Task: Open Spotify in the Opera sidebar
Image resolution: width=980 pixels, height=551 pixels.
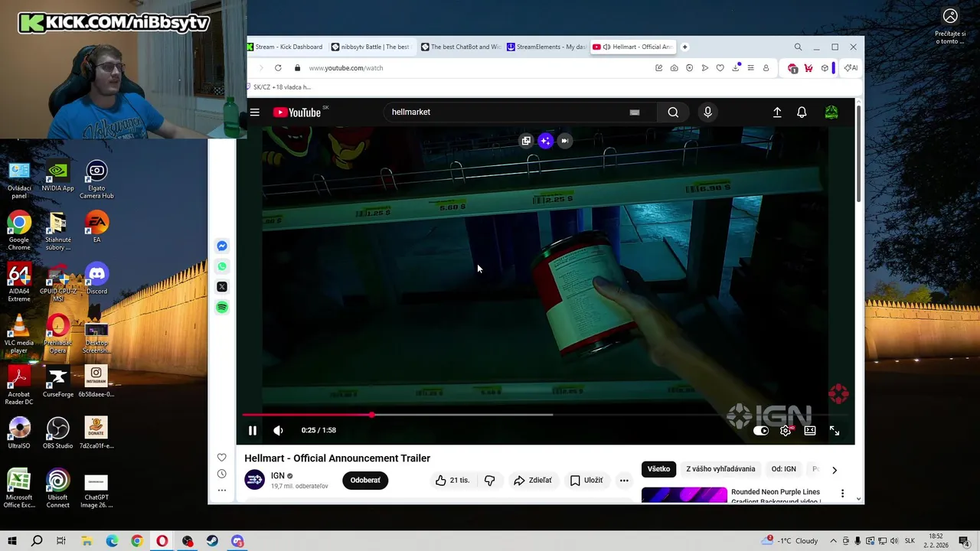Action: click(222, 307)
